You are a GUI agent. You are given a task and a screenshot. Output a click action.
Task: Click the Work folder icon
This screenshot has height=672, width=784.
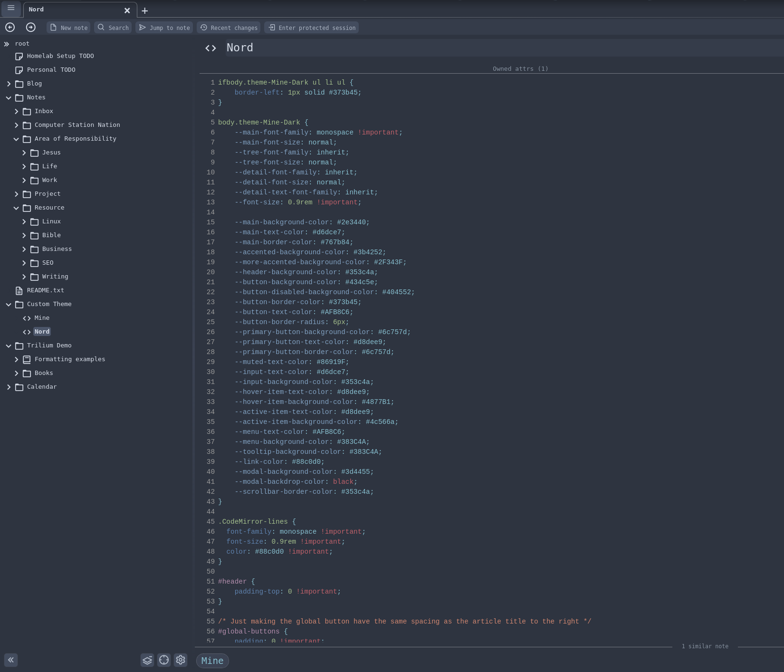coord(34,180)
